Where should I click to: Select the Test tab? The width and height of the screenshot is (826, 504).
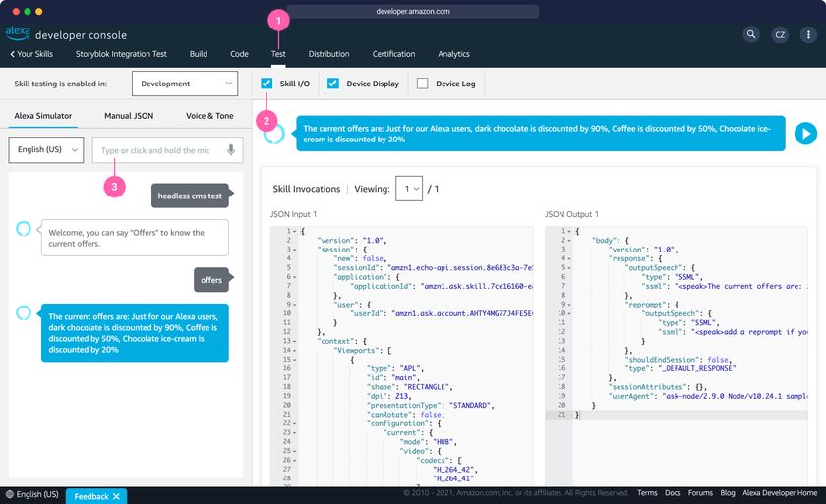point(278,54)
